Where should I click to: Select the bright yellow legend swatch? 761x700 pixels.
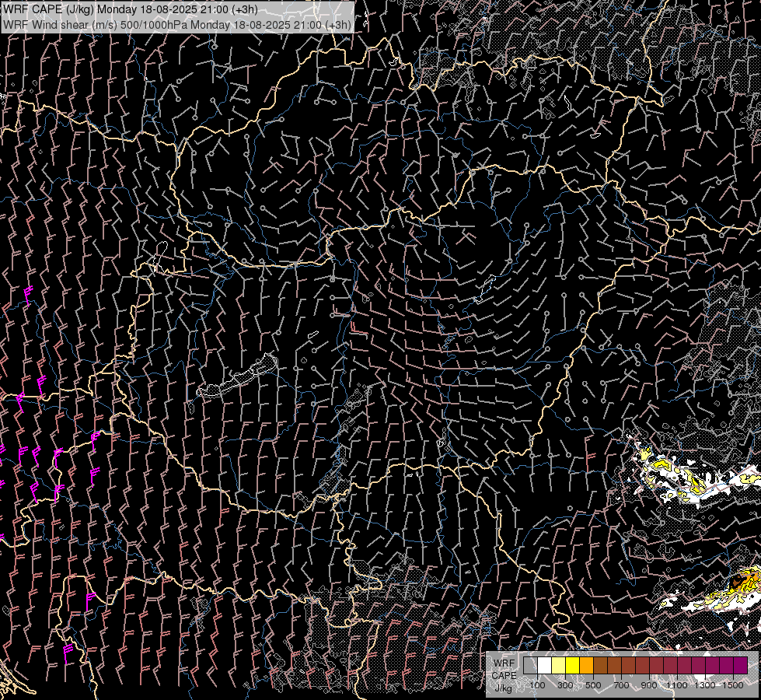[573, 665]
